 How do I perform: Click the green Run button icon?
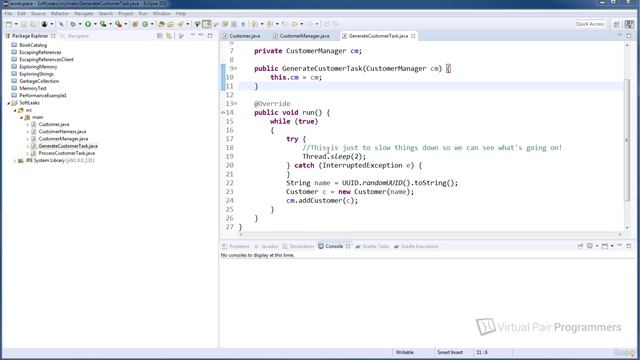click(x=88, y=24)
